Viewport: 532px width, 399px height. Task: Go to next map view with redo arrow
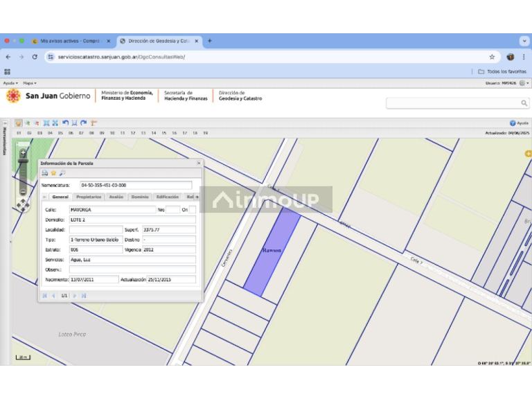(x=84, y=123)
